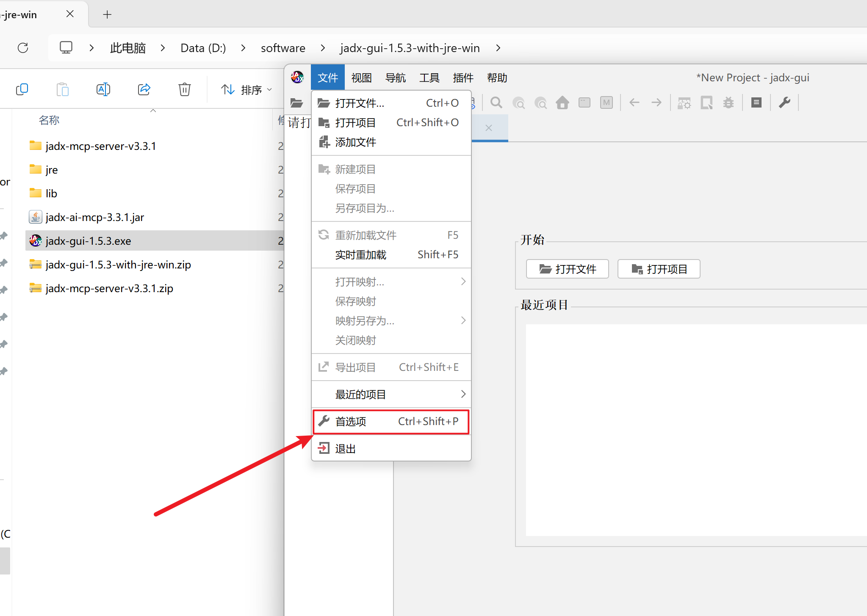Choose 实时重加载 in the menu

(360, 255)
